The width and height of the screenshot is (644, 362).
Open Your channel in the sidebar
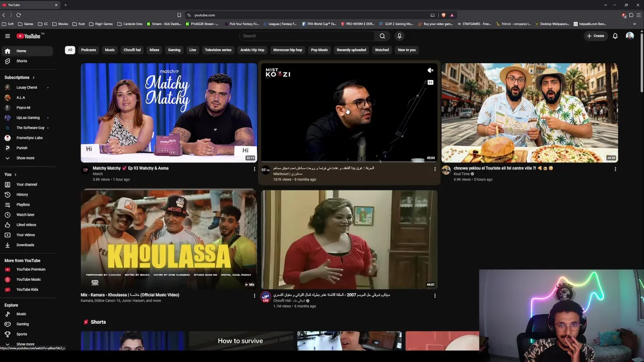pyautogui.click(x=27, y=185)
